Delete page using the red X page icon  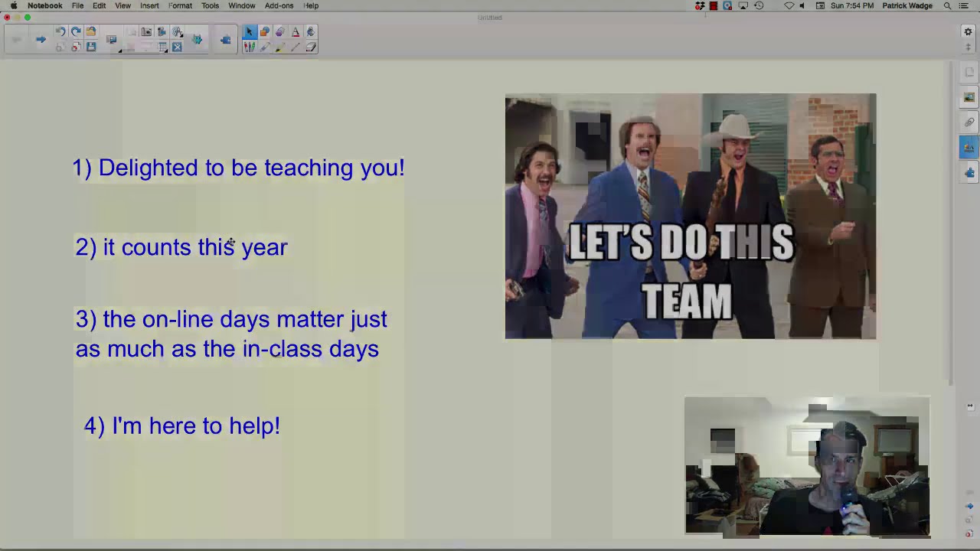76,47
